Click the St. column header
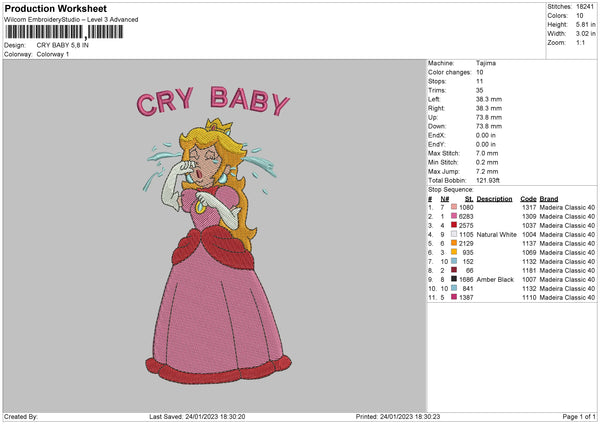Viewport: 600px width, 424px height. click(469, 199)
